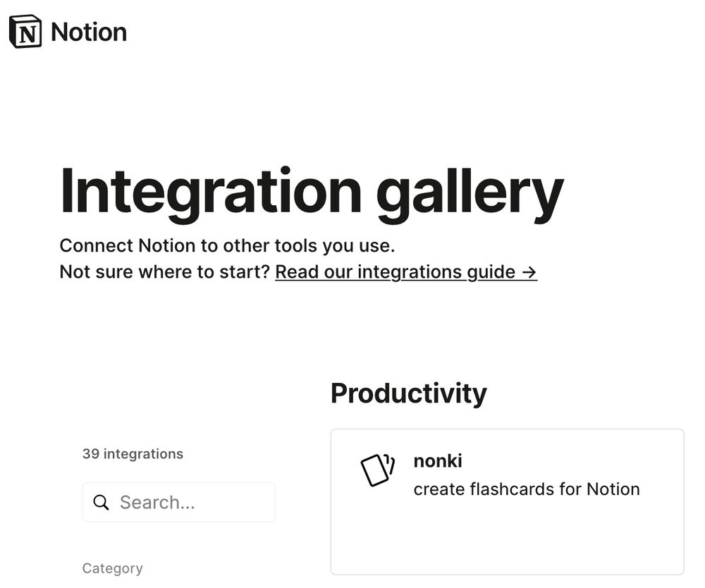Select the Notion wordmark beside the logo
Image resolution: width=705 pixels, height=588 pixels.
point(89,32)
